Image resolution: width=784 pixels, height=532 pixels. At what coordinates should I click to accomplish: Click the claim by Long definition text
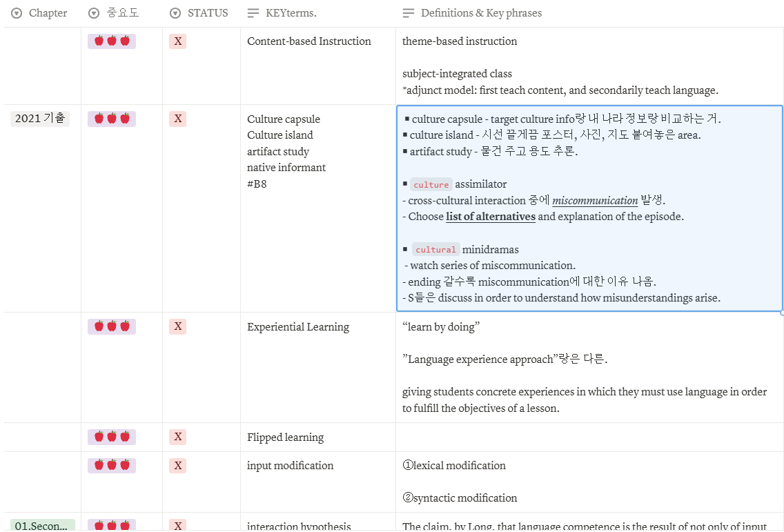click(x=584, y=526)
